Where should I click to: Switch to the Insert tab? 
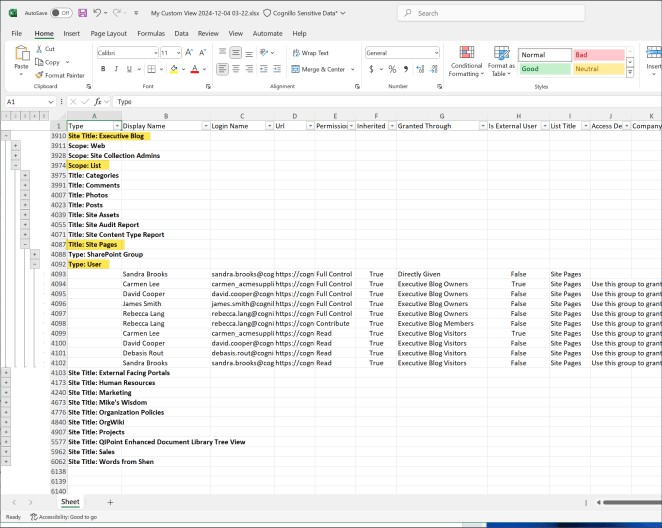(72, 33)
